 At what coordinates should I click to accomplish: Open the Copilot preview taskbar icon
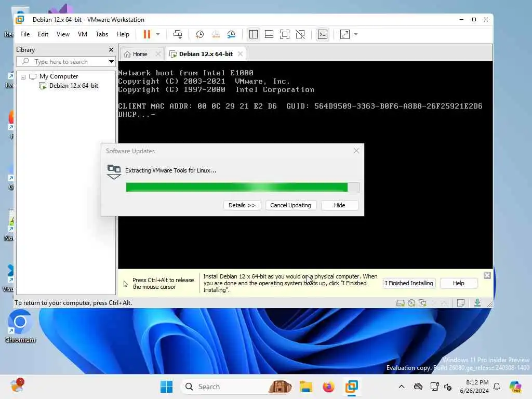(515, 387)
